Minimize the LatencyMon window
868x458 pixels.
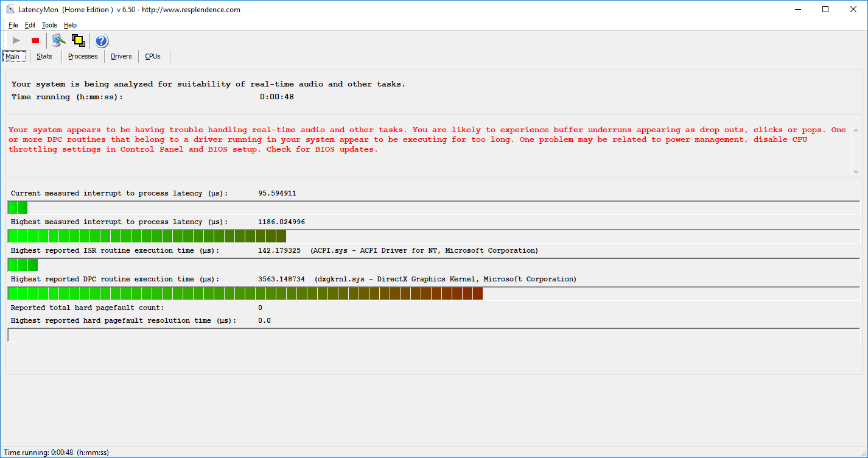797,9
